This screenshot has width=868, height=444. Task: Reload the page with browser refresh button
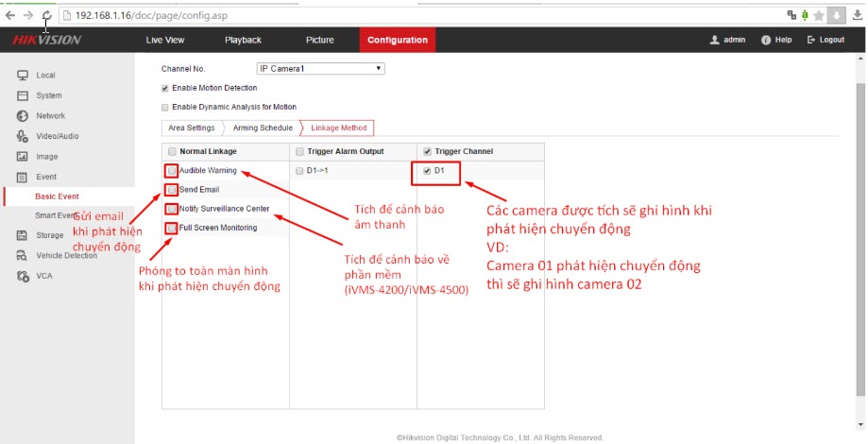[45, 16]
